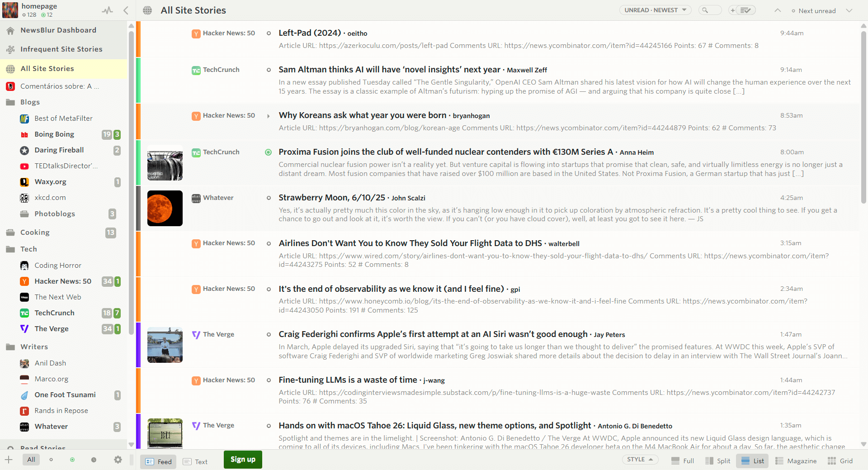Open the Strawberry Moon story thumbnail
This screenshot has height=470, width=868.
[x=165, y=208]
